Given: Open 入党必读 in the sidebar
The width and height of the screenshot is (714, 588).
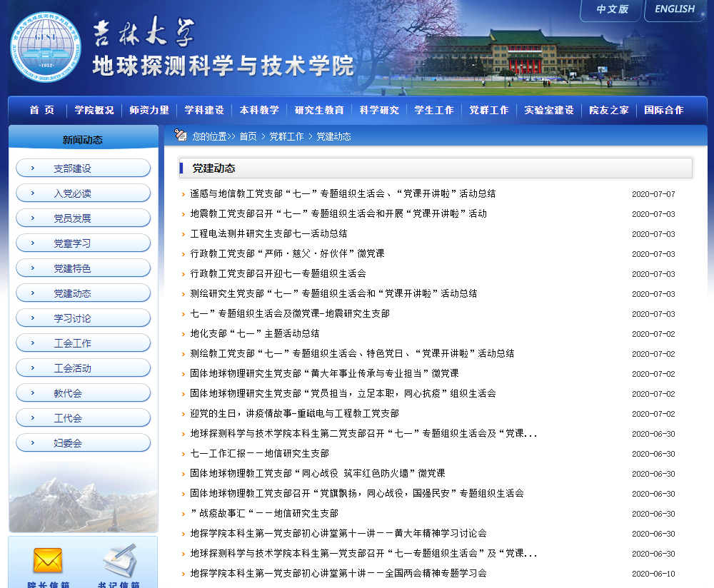Looking at the screenshot, I should (x=72, y=193).
